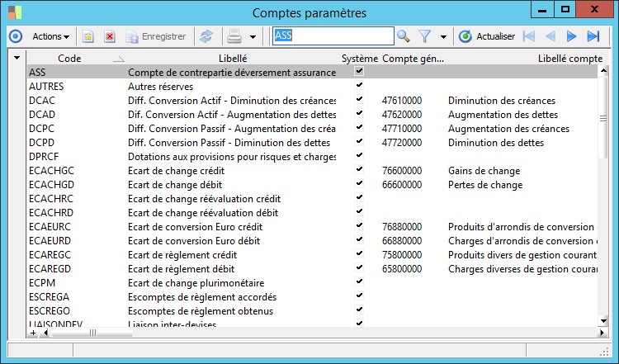Toggle Système checkbox for ESCREGA row
The image size is (619, 364).
pos(359,296)
